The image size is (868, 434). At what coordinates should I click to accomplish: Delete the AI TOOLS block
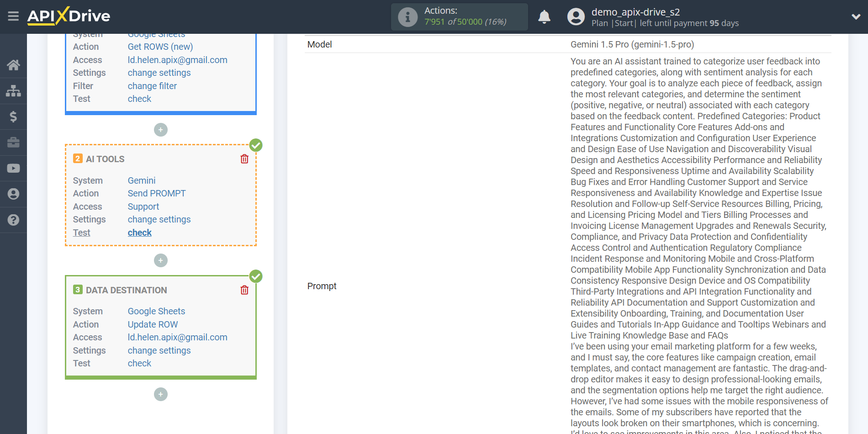point(244,159)
